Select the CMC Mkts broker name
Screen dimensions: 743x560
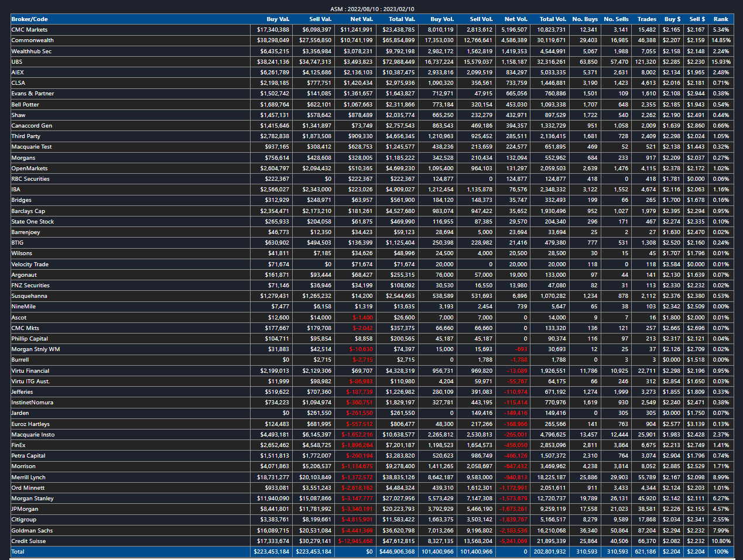25,328
